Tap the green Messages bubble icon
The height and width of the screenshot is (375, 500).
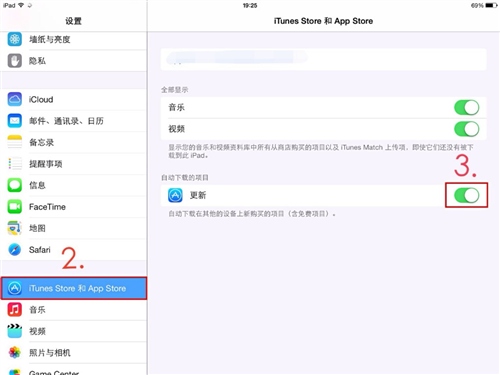click(15, 185)
